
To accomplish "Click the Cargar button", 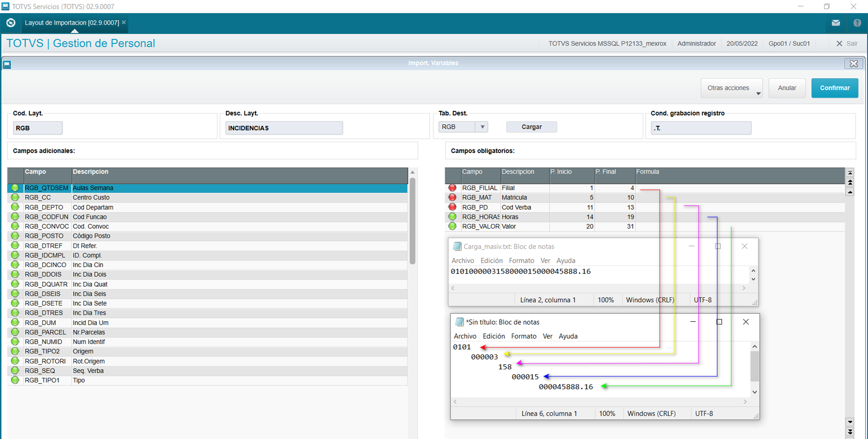I will point(532,127).
